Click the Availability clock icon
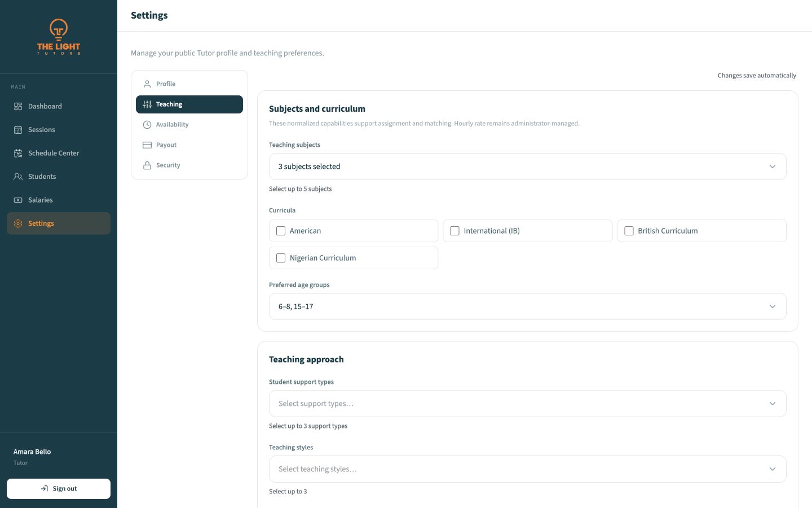The image size is (812, 508). tap(147, 125)
